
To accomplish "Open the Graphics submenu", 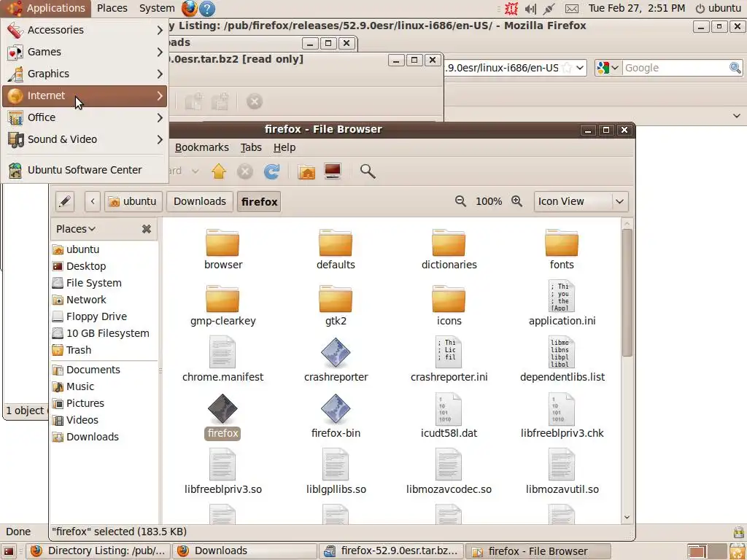I will coord(85,74).
